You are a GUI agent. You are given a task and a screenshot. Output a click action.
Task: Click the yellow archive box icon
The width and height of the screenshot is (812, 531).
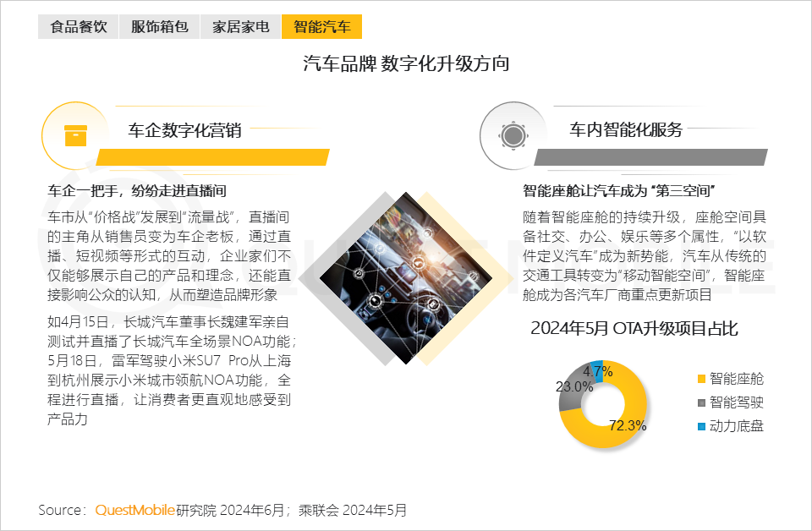pyautogui.click(x=75, y=135)
